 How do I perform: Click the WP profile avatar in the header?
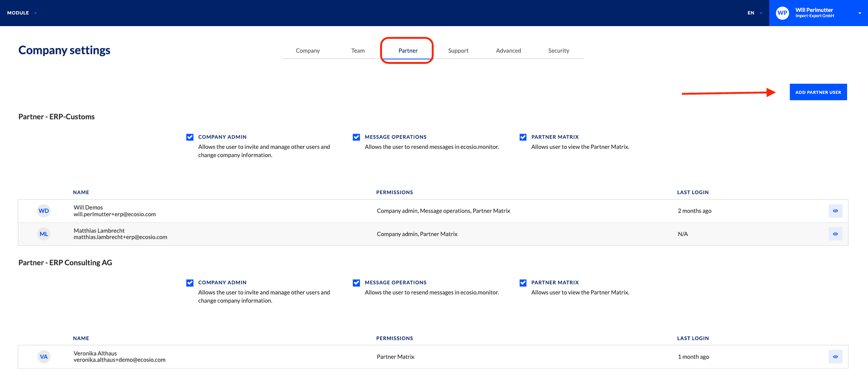(783, 13)
